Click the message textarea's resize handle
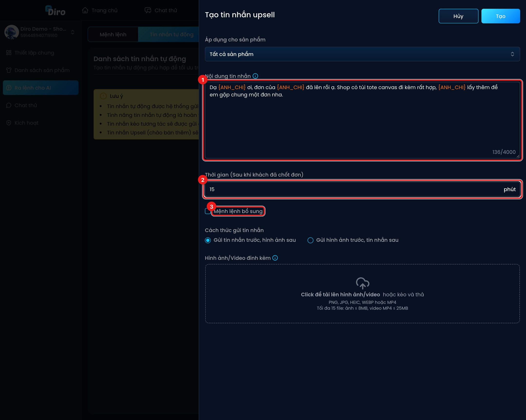 (x=518, y=156)
